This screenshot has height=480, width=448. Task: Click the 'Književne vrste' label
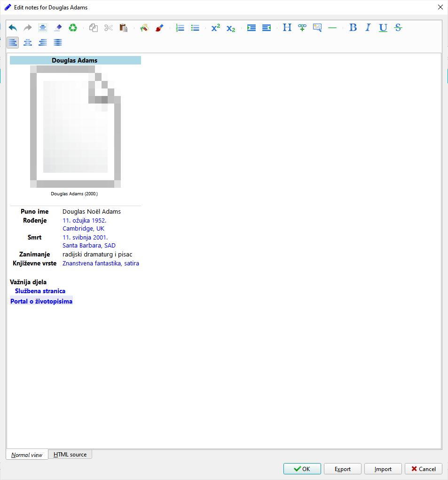coord(35,263)
